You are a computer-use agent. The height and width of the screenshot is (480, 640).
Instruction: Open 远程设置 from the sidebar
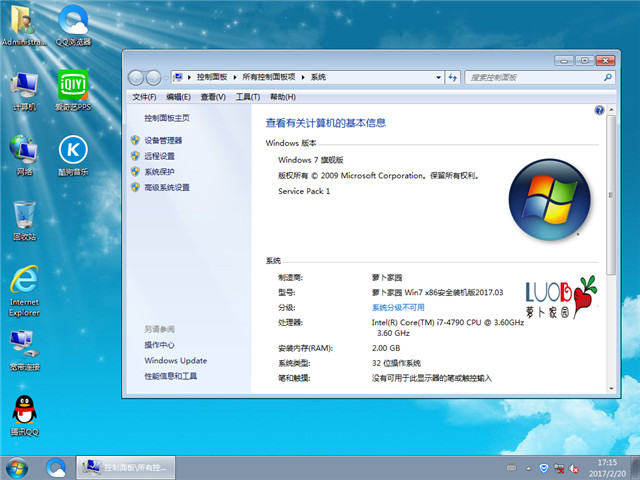pos(159,156)
